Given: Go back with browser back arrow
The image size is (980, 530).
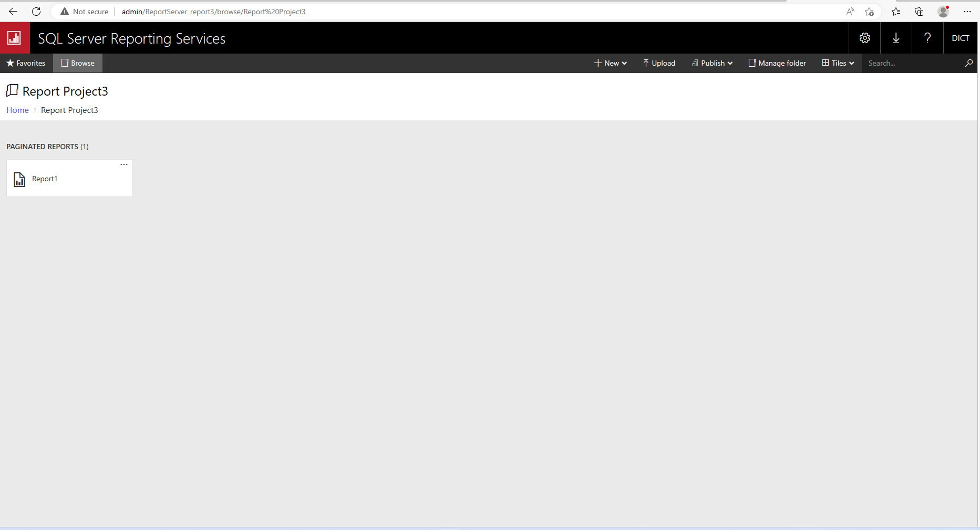Looking at the screenshot, I should coord(13,12).
